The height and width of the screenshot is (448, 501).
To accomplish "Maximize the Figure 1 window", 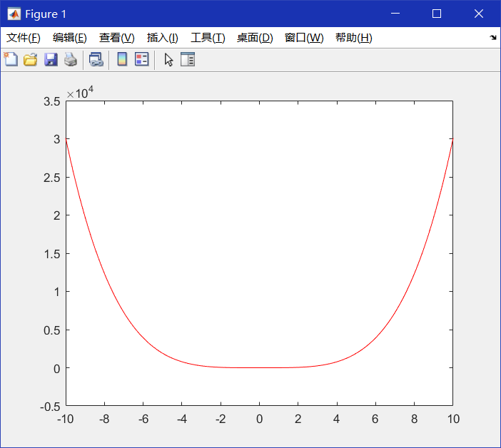I will click(x=437, y=14).
